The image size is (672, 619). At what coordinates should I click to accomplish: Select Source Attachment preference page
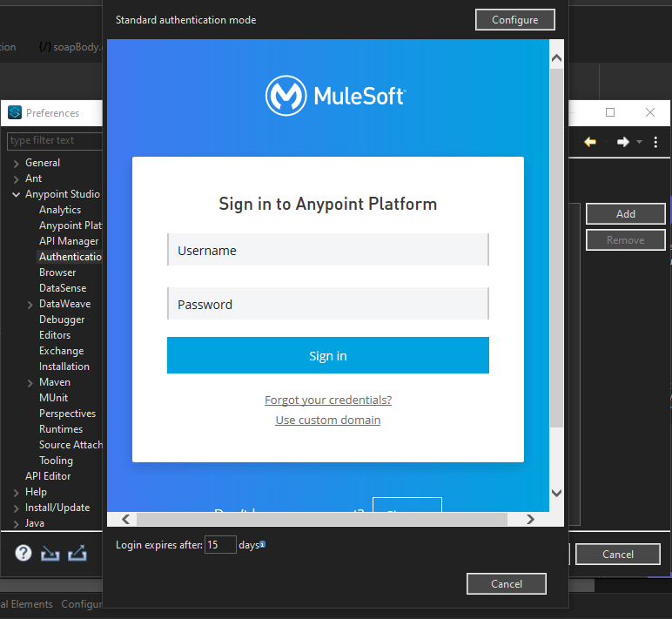[71, 445]
